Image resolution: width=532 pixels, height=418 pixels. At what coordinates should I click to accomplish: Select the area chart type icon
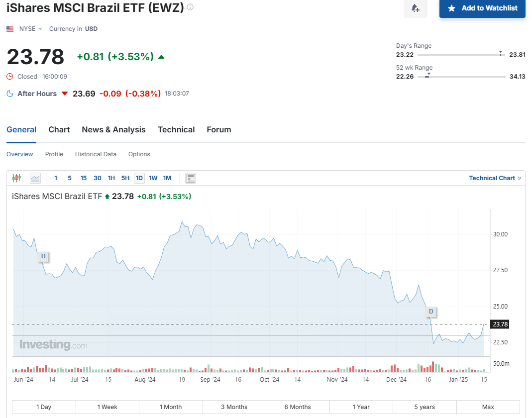point(35,178)
